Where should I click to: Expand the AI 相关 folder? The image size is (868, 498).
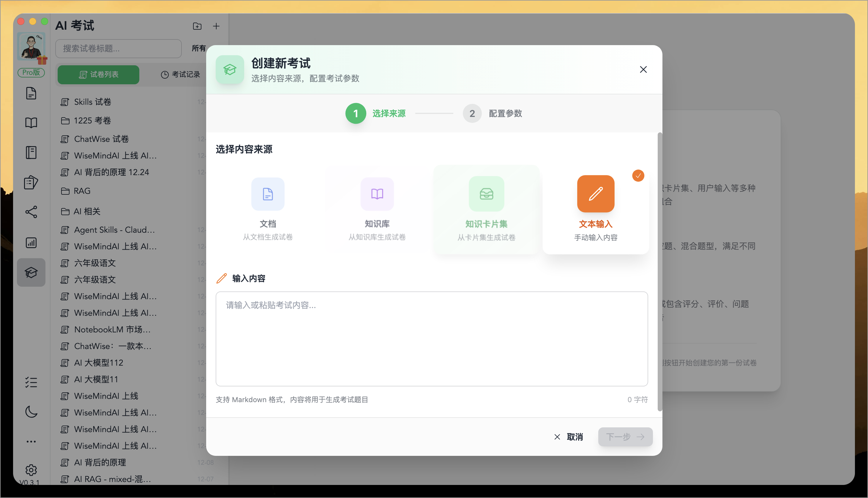click(87, 211)
